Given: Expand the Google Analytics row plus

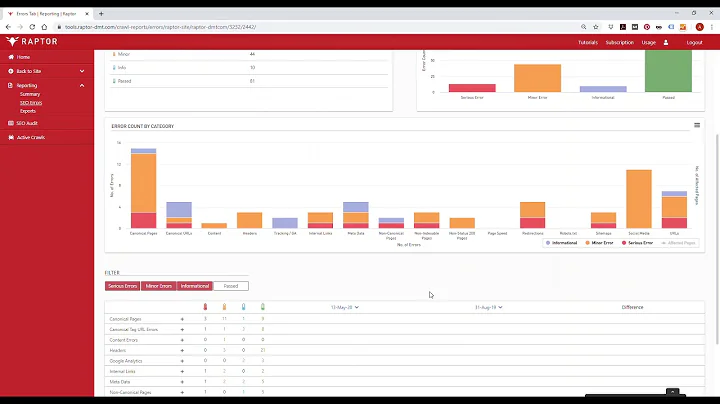Looking at the screenshot, I should tap(182, 361).
